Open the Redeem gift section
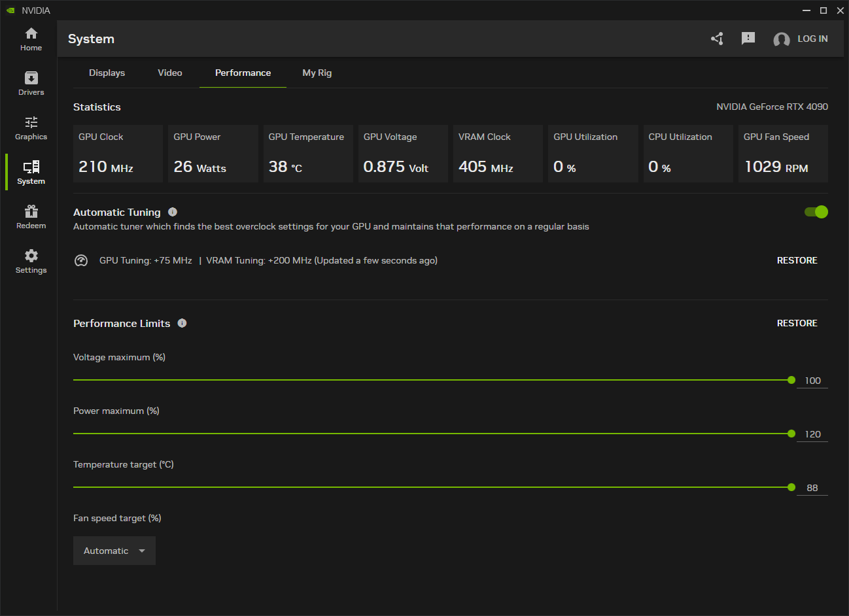Viewport: 849px width, 616px height. (x=31, y=217)
